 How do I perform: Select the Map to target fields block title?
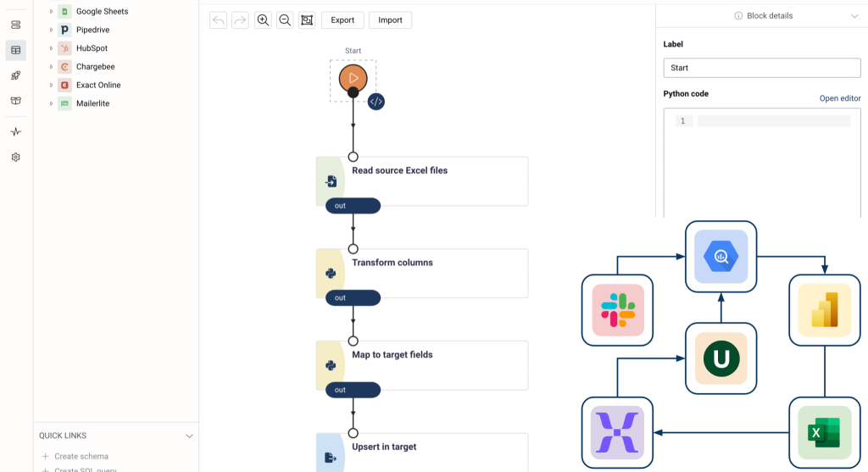click(392, 355)
